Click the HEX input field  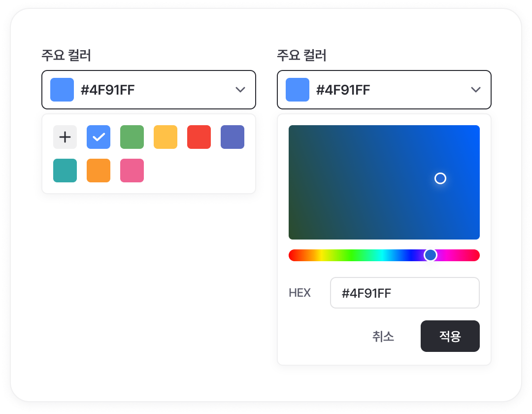pos(405,293)
